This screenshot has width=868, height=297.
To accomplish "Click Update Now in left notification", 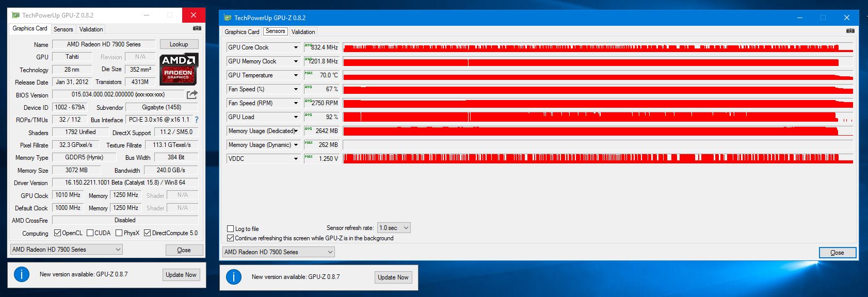I will pos(181,275).
